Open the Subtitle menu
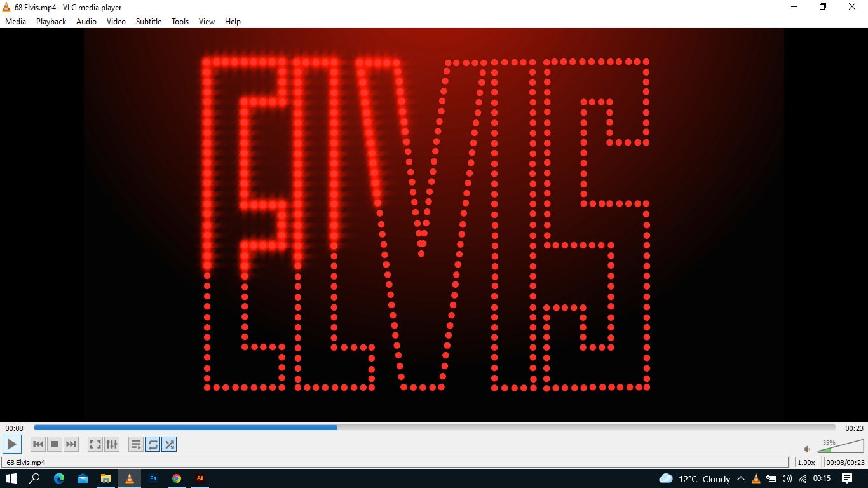868x488 pixels. (149, 21)
